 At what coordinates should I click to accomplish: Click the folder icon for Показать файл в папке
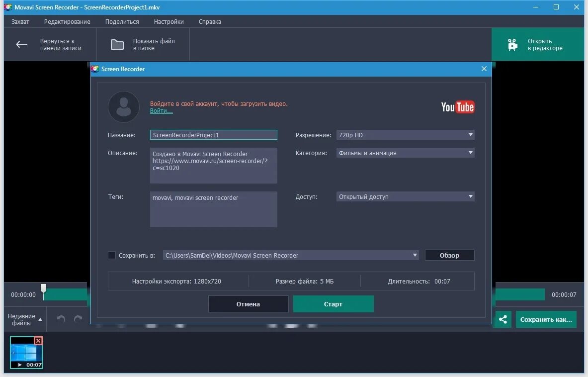click(117, 44)
